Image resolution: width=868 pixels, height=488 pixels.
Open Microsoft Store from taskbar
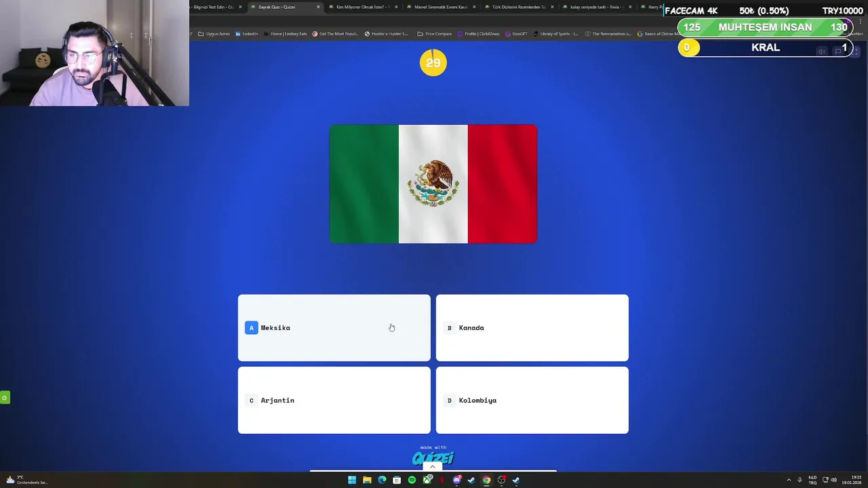point(397,480)
